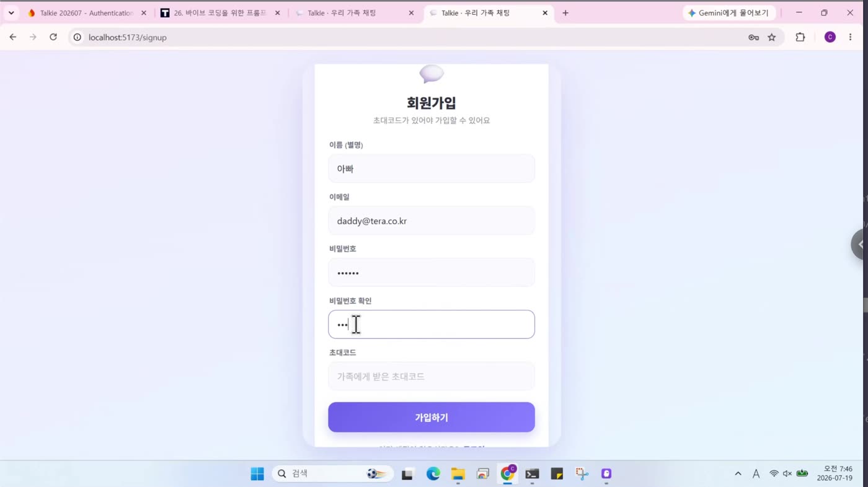The width and height of the screenshot is (868, 487).
Task: View site information icon in address bar
Action: [x=77, y=37]
